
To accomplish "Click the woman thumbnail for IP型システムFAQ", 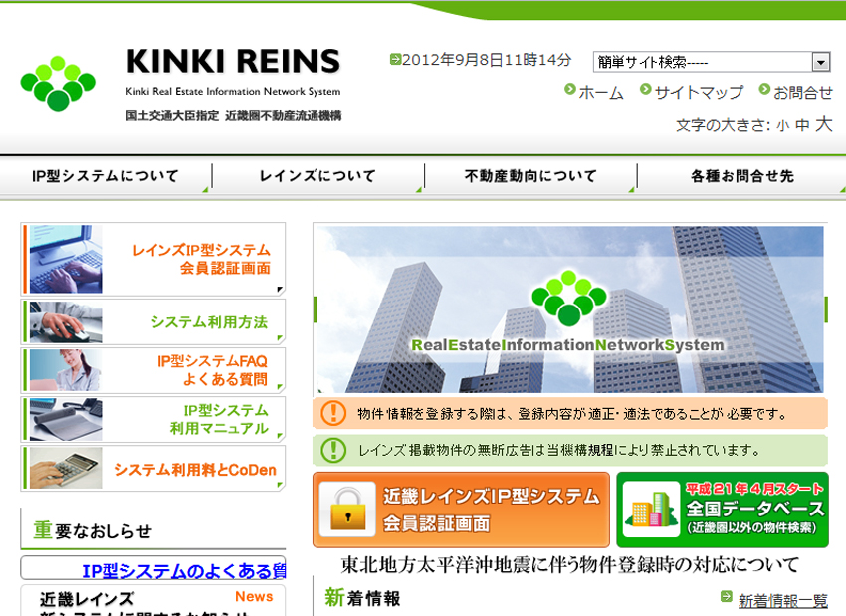I will pyautogui.click(x=66, y=370).
